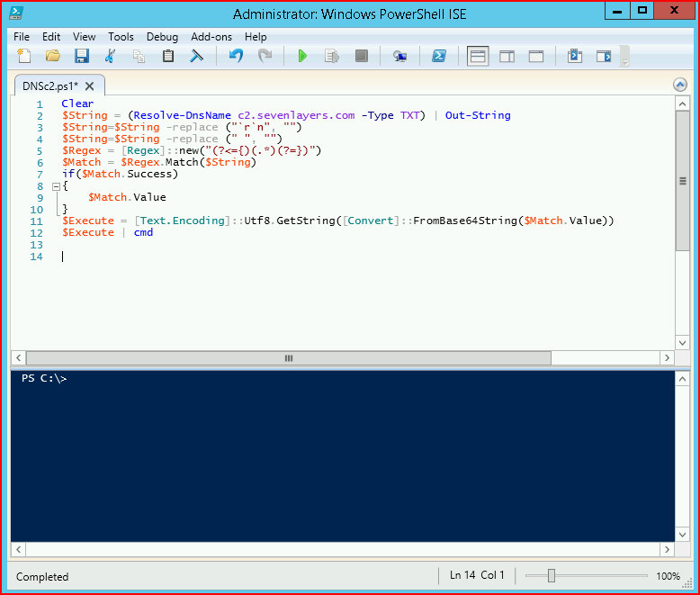Click the Resolve-DnsName cmdlet text
Image resolution: width=700 pixels, height=595 pixels.
182,115
